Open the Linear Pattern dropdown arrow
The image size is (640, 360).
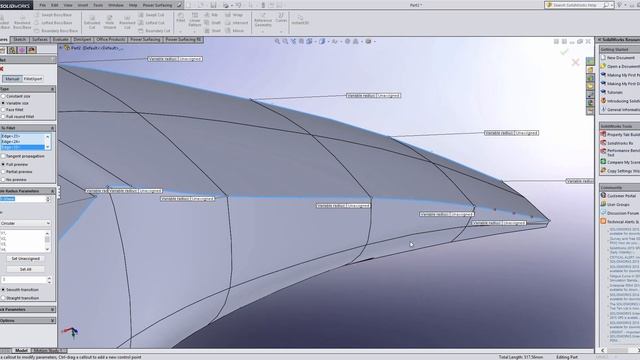(195, 31)
